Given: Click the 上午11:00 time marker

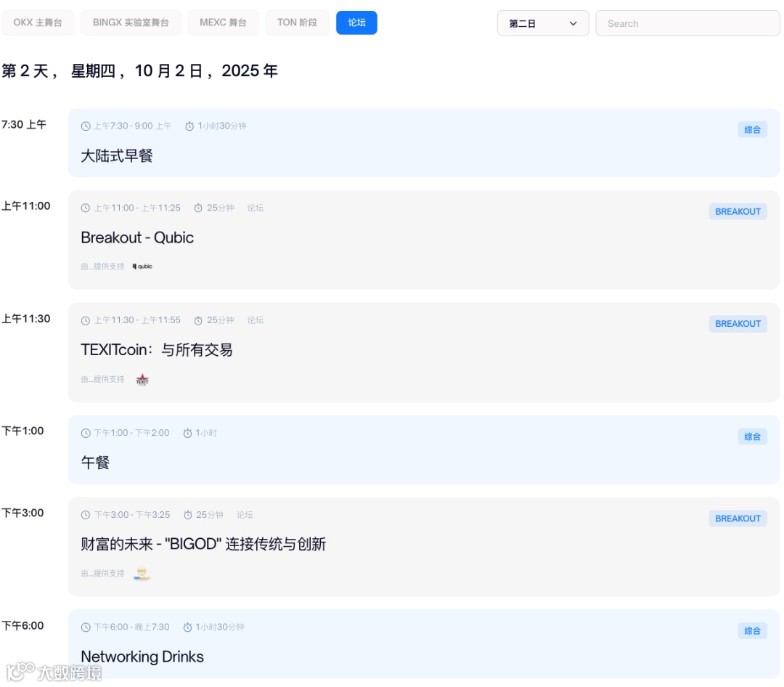Looking at the screenshot, I should coord(26,206).
